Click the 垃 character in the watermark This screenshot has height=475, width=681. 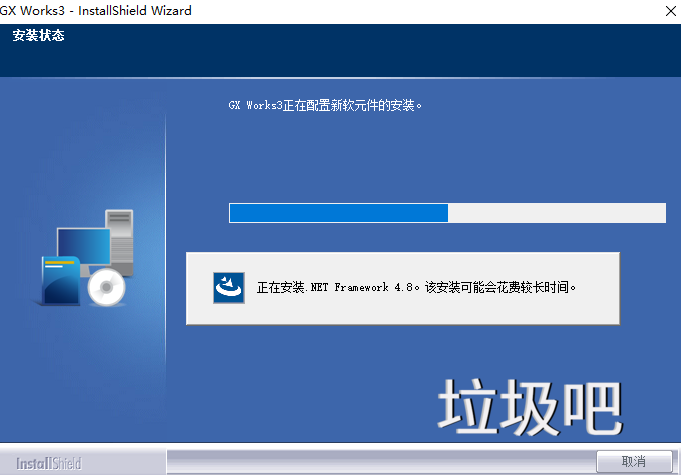468,406
